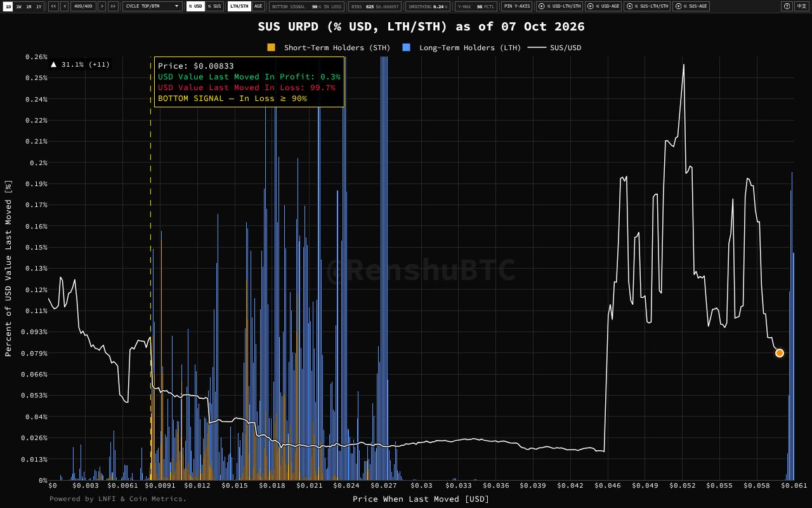Jump to first snapshot with double-left arrows
This screenshot has height=508, width=812.
click(53, 6)
